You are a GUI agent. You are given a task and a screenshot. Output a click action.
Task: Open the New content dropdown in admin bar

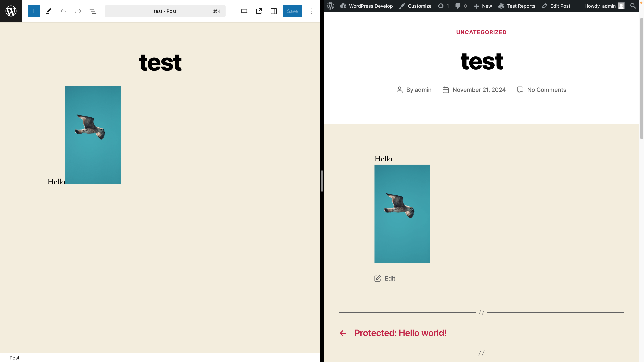tap(483, 6)
